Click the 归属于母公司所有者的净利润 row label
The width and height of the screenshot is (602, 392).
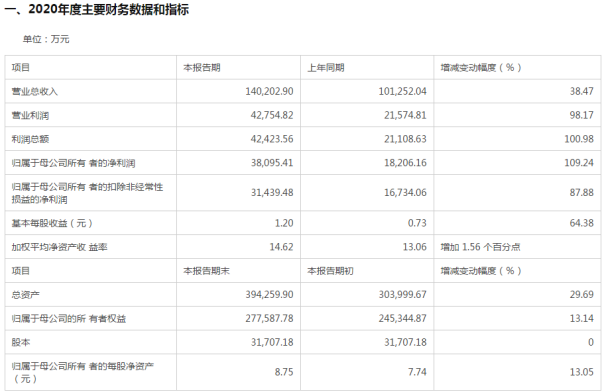73,163
